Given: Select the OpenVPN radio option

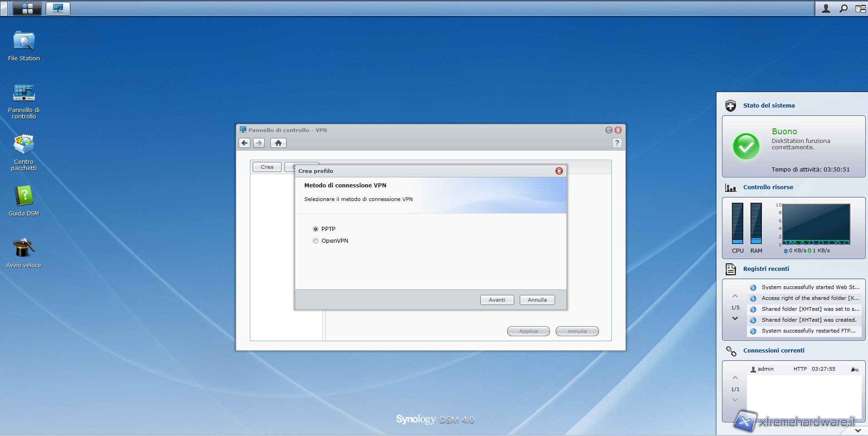Looking at the screenshot, I should 316,241.
